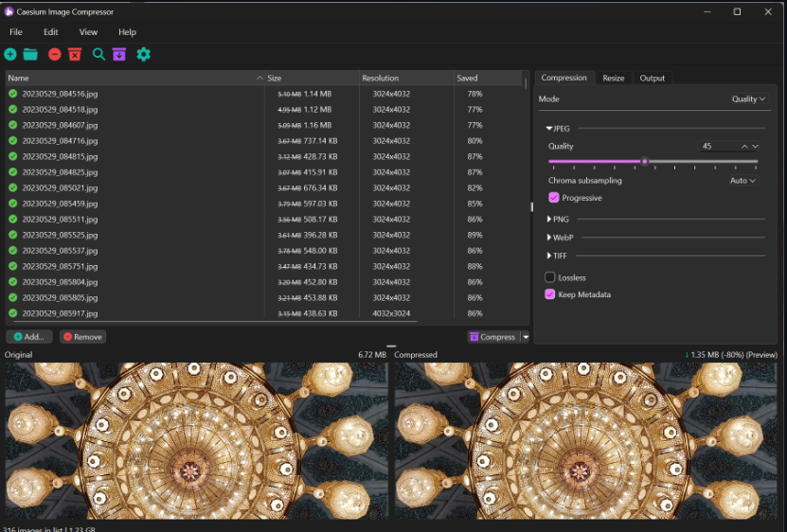787x532 pixels.
Task: Click green check icon beside 20230529_085804.jpg
Action: pyautogui.click(x=13, y=281)
